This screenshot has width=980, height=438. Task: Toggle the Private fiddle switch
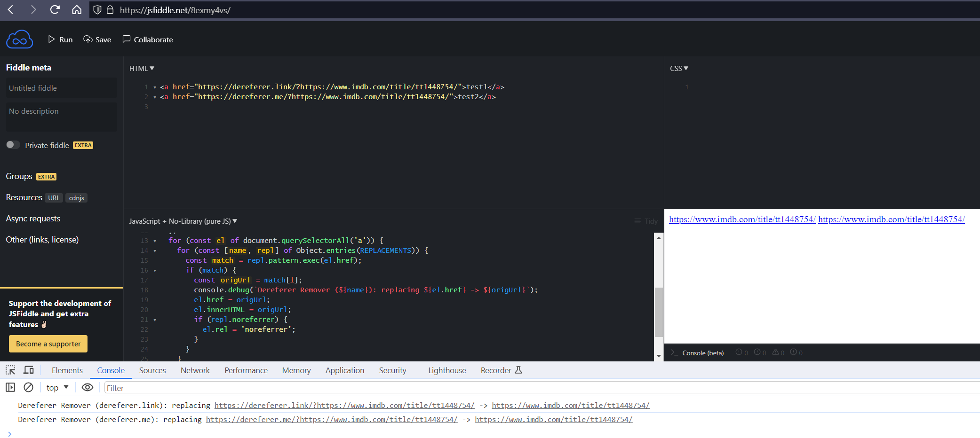(13, 145)
